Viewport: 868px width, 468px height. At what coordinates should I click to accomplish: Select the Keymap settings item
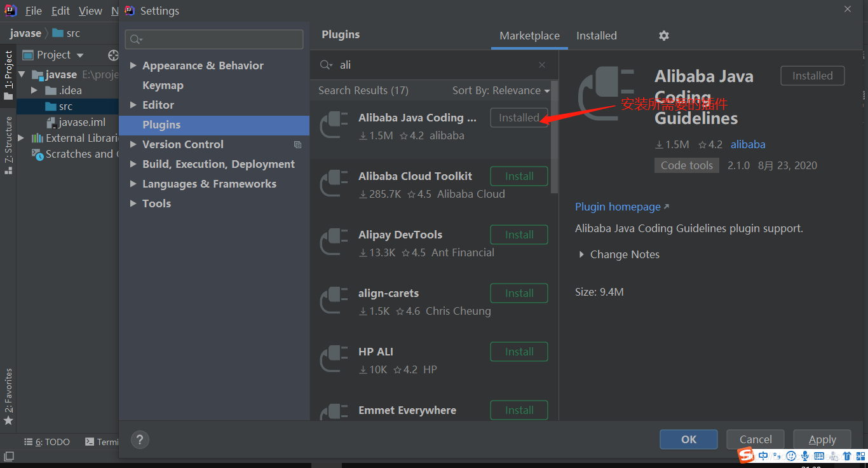tap(163, 85)
